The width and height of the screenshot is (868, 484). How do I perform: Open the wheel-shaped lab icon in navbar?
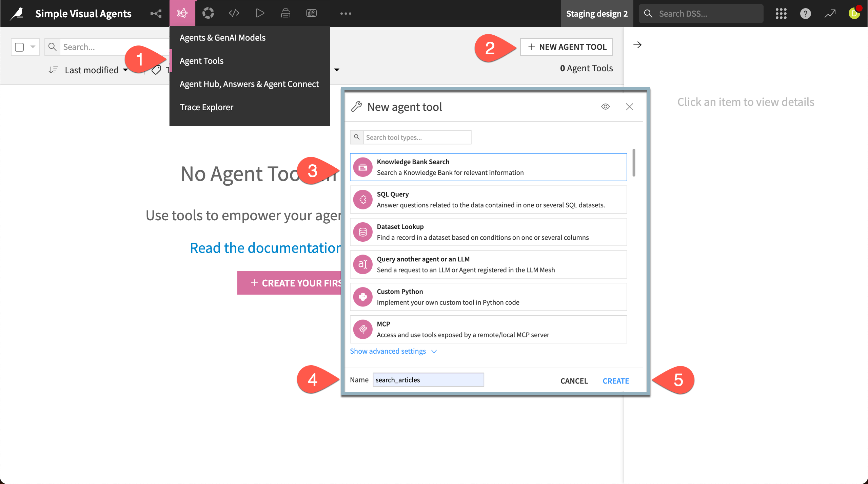pyautogui.click(x=208, y=13)
